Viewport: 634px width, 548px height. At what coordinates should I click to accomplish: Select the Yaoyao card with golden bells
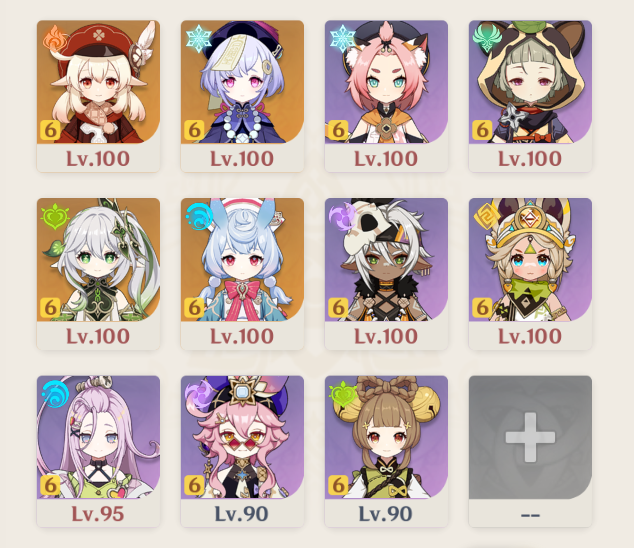click(x=386, y=451)
